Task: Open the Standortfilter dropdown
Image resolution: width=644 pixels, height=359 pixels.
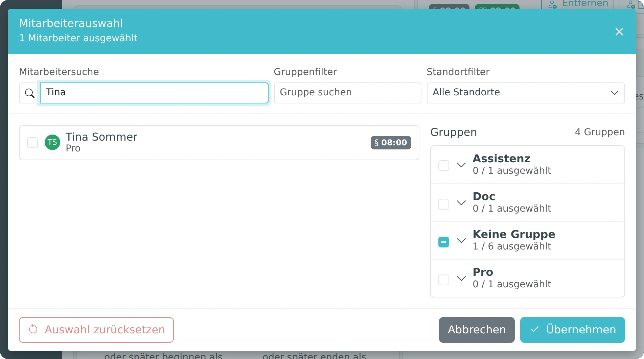Action: click(526, 93)
